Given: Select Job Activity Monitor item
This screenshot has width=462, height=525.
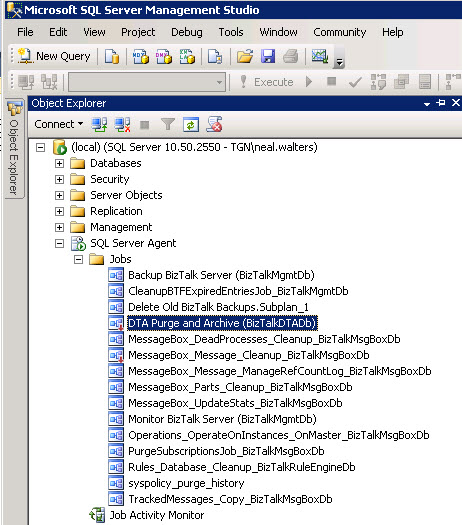Looking at the screenshot, I should (157, 515).
